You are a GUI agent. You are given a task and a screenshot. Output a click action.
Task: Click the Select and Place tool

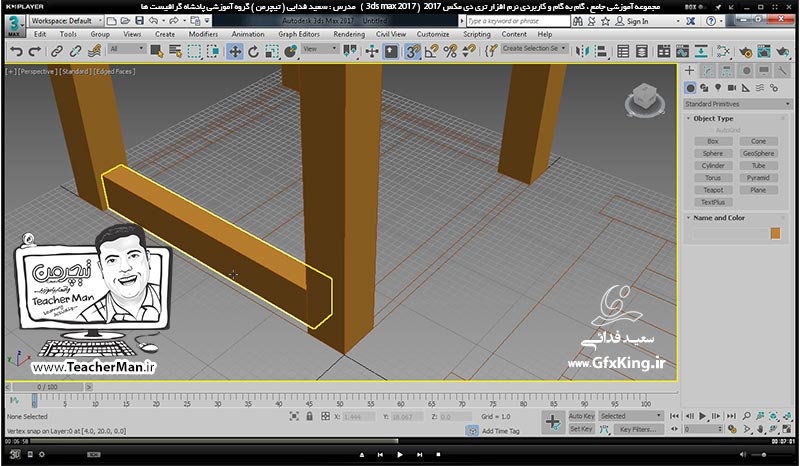291,51
